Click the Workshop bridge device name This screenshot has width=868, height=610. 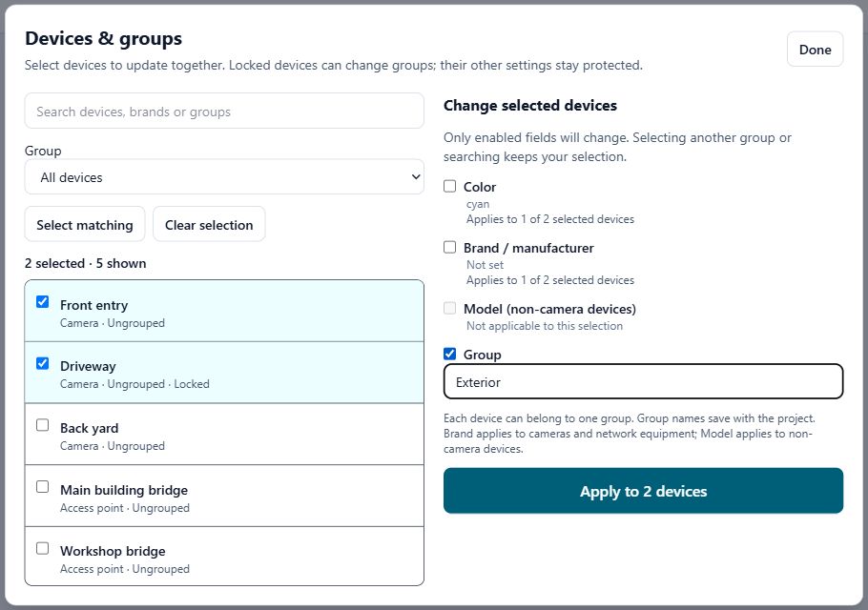click(113, 551)
